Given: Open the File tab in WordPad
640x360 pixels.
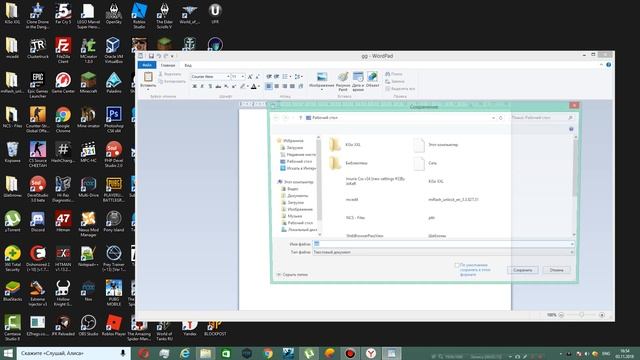Looking at the screenshot, I should tap(147, 65).
